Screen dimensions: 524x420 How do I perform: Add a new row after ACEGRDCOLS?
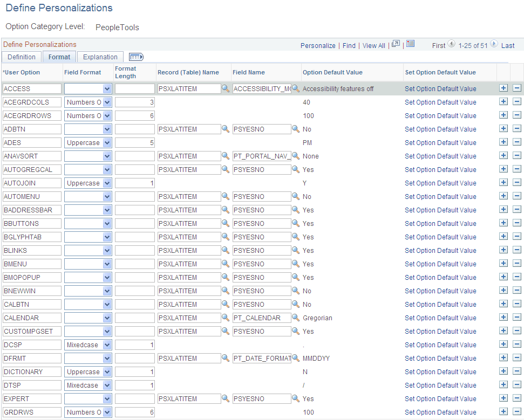[503, 102]
